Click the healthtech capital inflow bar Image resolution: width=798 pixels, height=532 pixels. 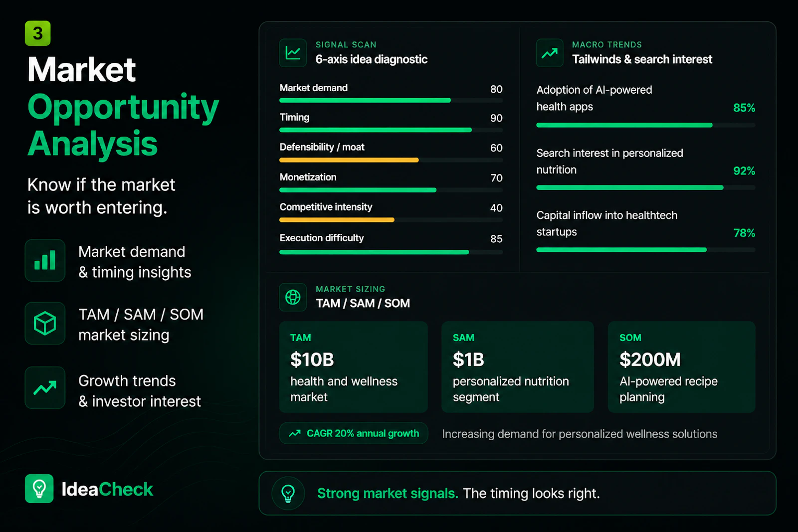pyautogui.click(x=646, y=250)
